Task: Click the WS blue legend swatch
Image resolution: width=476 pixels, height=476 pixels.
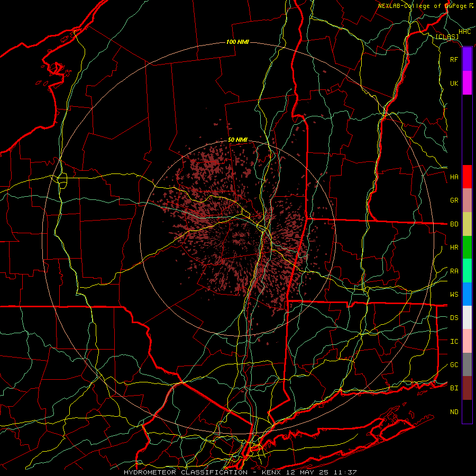Action: [x=467, y=294]
